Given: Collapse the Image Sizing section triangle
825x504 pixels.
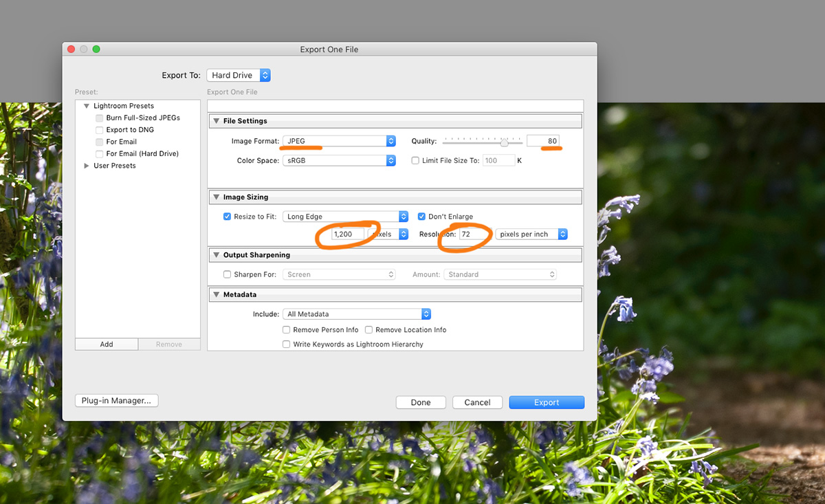Looking at the screenshot, I should [215, 197].
